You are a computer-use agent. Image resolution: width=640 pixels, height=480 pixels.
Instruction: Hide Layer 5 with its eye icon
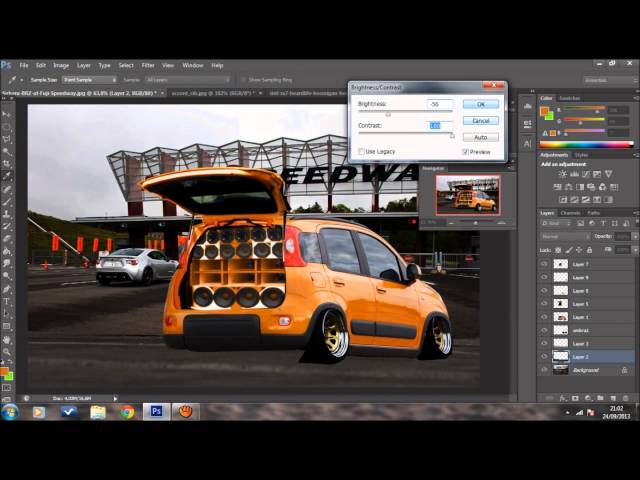[544, 304]
